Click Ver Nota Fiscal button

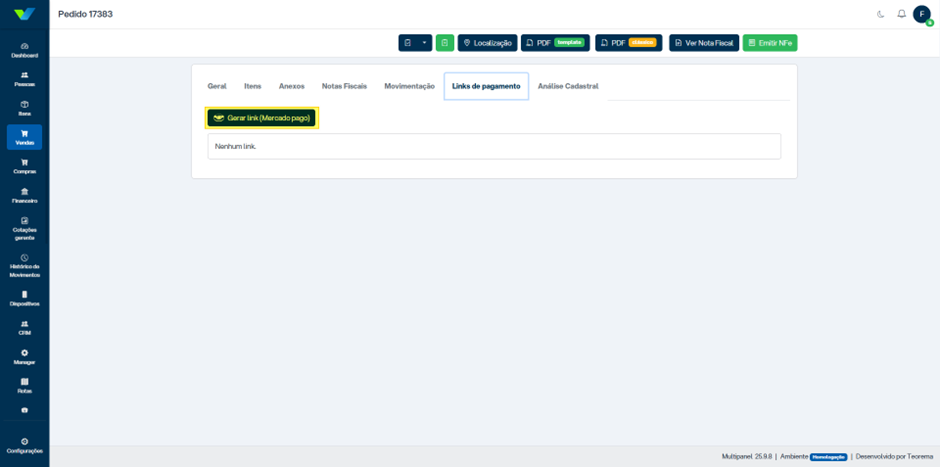click(x=704, y=43)
